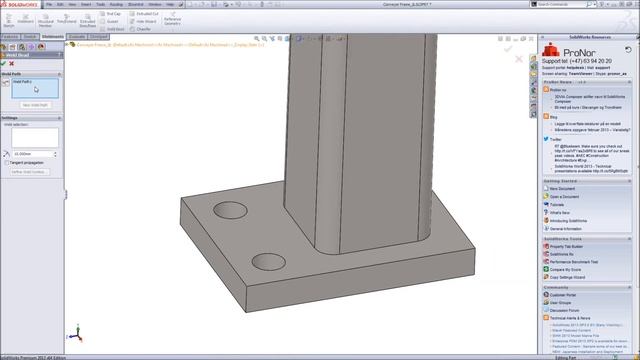Collapse the Weld Path section

(59, 74)
